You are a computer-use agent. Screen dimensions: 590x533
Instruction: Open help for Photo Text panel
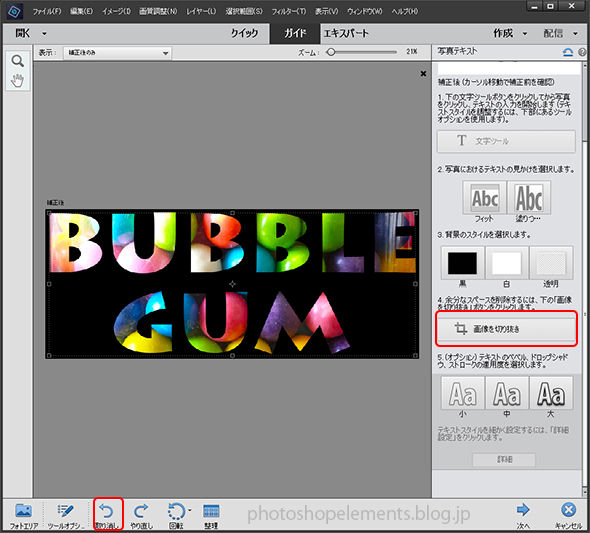(x=582, y=52)
